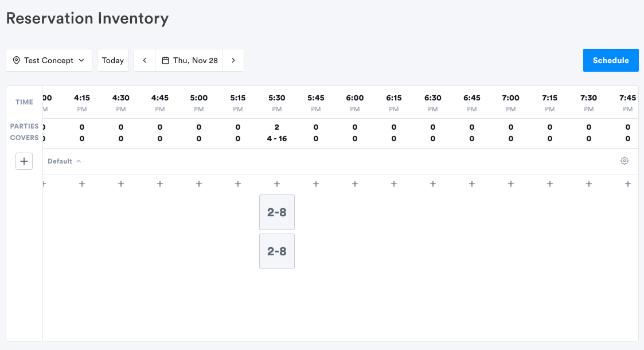Add a slot at 7:45 PM
This screenshot has width=644, height=350.
(x=627, y=184)
